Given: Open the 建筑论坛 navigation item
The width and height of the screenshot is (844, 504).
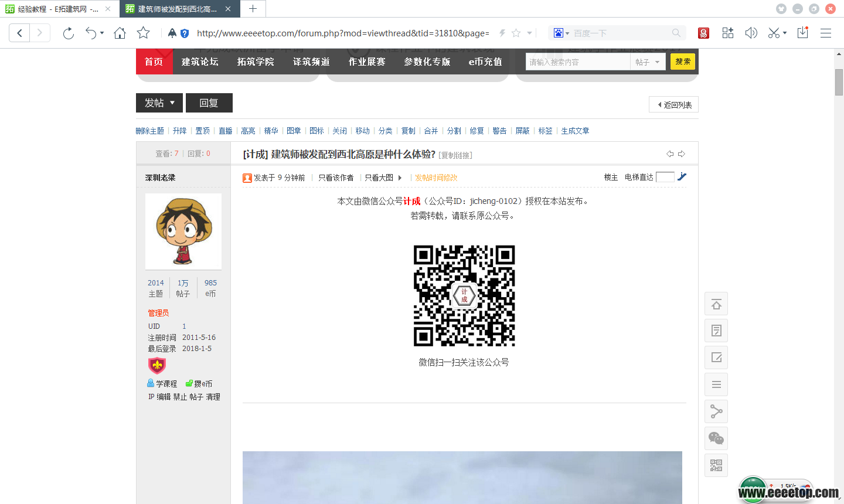Looking at the screenshot, I should coord(200,62).
